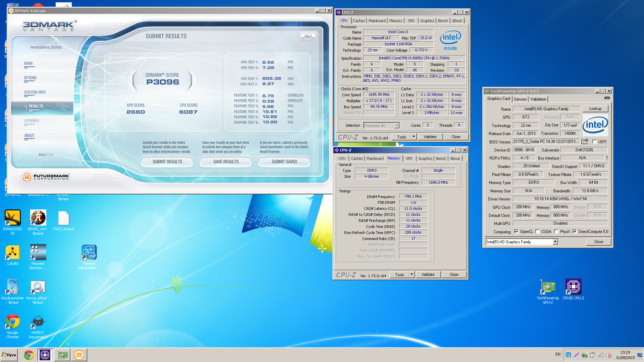Launch HWBOT Aquamark3 desktop icon
The width and height of the screenshot is (644, 362).
(x=38, y=326)
